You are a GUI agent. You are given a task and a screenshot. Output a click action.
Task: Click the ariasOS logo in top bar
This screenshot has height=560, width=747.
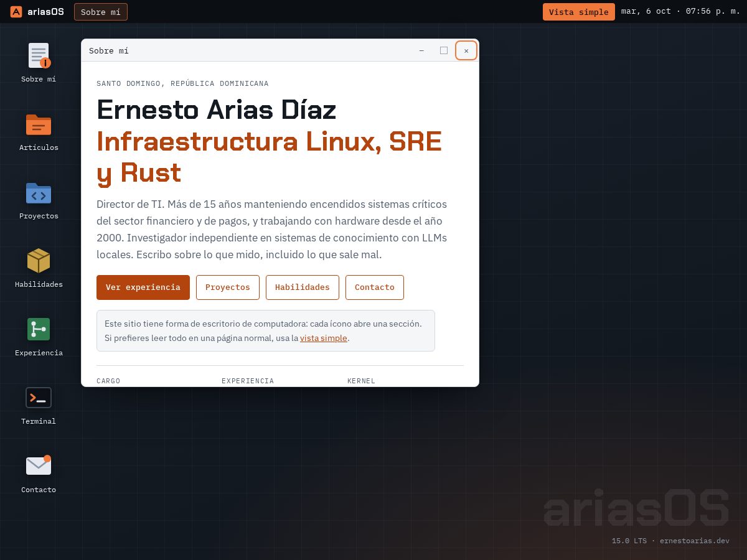click(37, 12)
